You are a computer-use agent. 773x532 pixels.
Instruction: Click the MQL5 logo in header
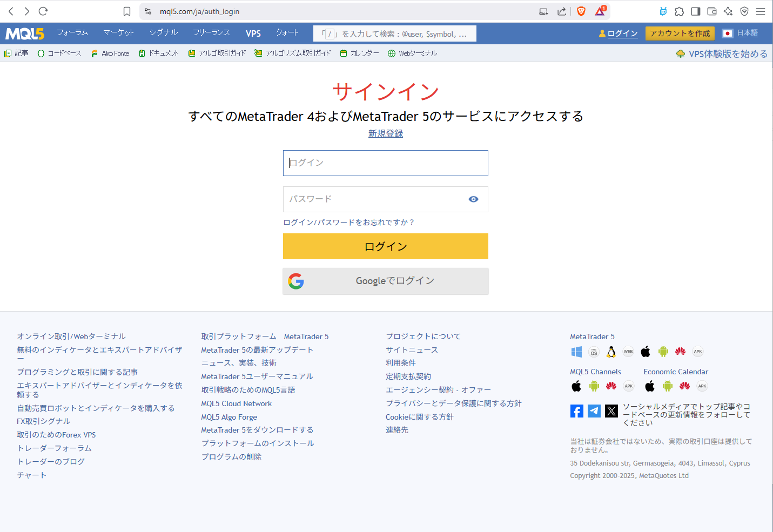click(x=25, y=33)
